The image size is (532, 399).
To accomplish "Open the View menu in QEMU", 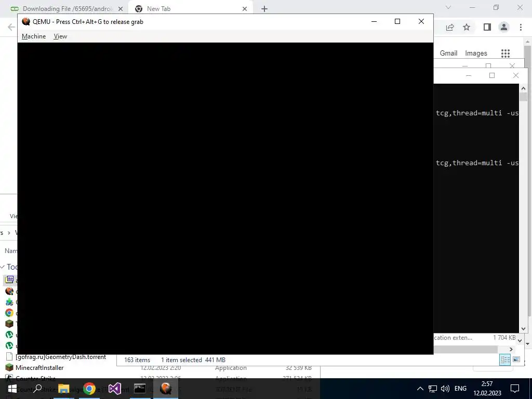I will (60, 36).
